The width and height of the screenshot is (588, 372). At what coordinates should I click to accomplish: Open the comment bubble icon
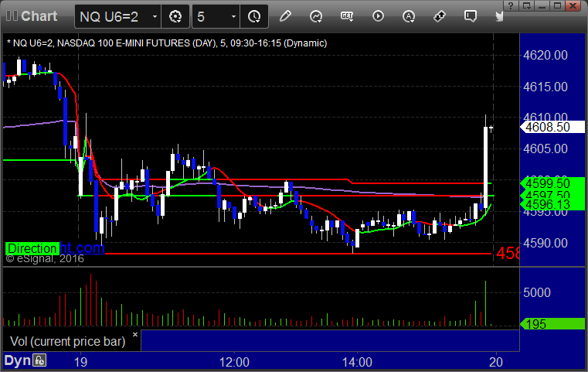(x=471, y=16)
